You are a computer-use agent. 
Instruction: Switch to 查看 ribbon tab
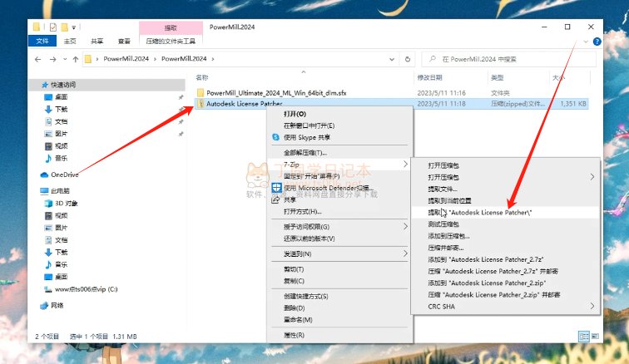pos(124,41)
